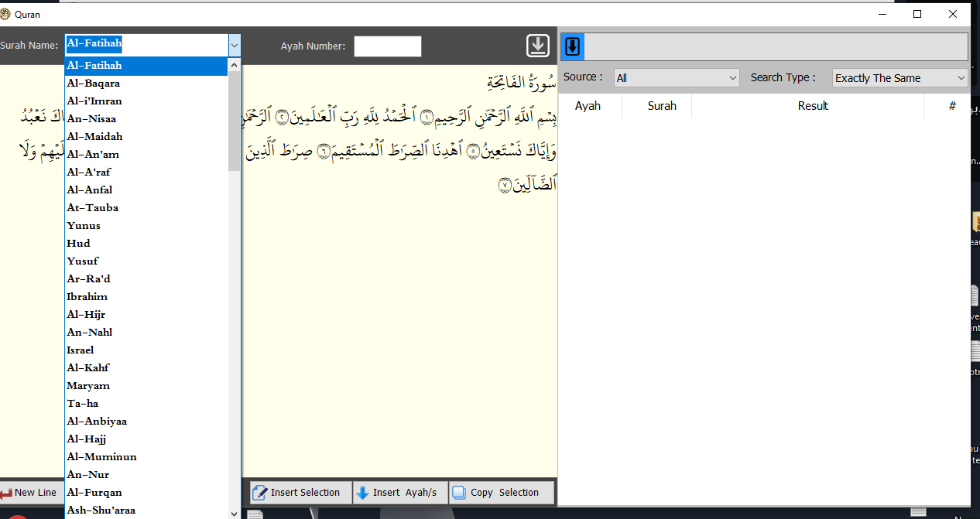Select Israel in the surah list
This screenshot has width=980, height=519.
[x=146, y=350]
